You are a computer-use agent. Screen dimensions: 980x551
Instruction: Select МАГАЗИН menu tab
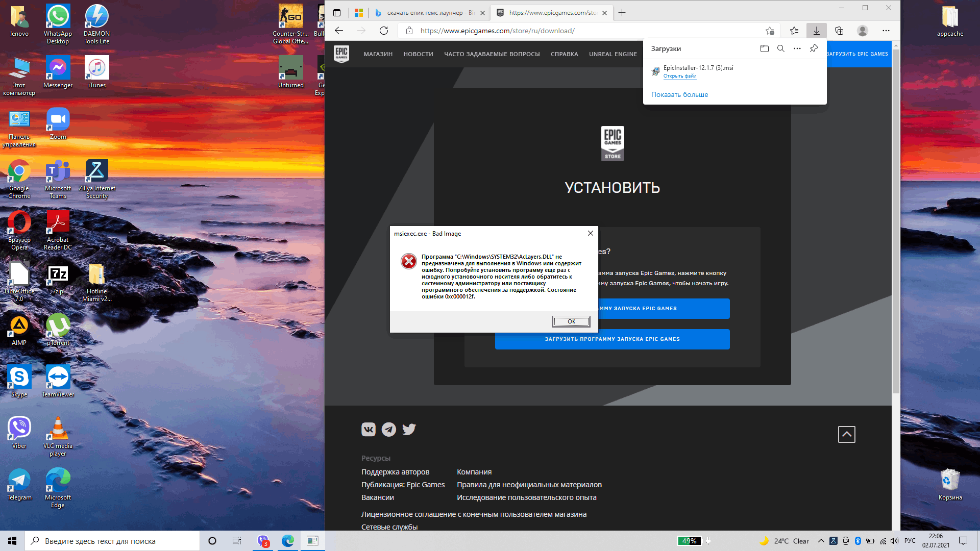377,54
